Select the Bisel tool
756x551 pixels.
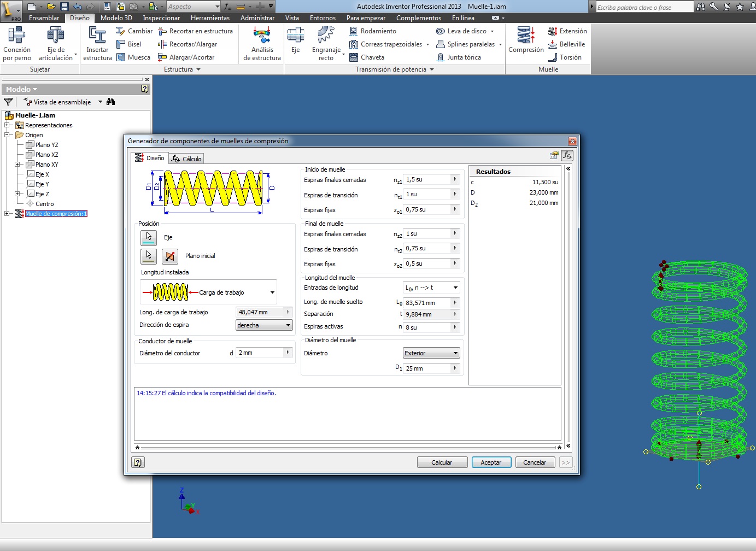129,44
